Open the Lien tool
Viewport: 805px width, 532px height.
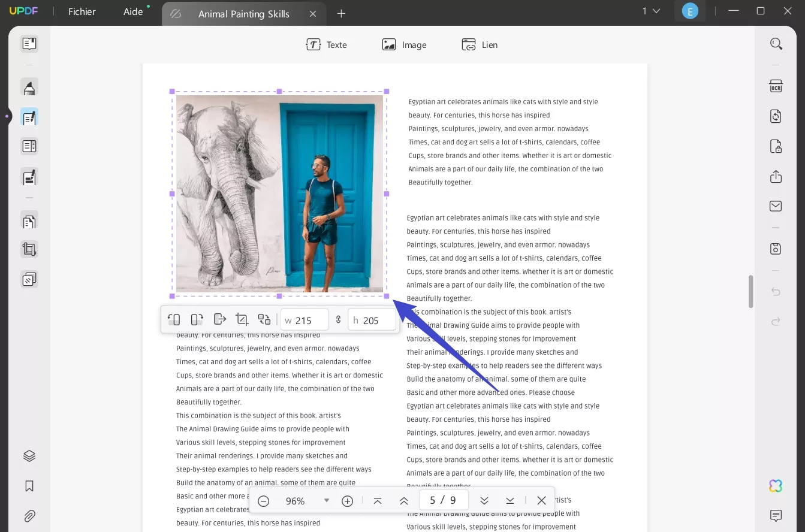point(480,44)
